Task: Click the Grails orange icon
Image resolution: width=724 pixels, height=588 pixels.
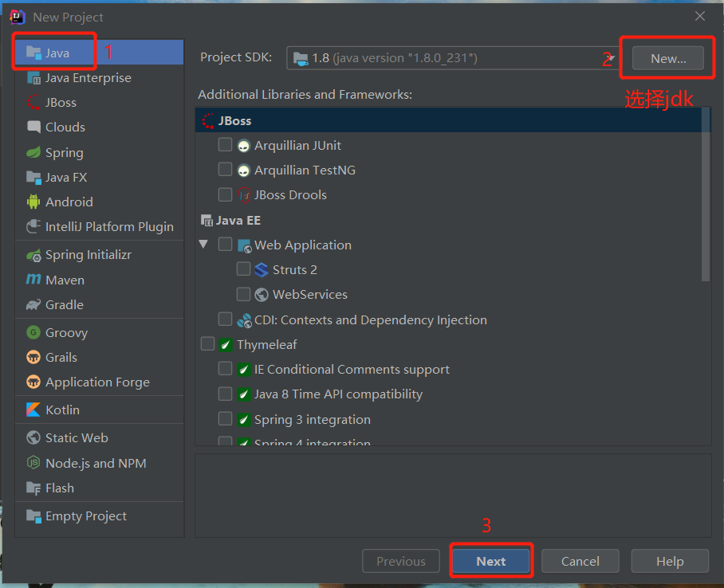Action: (x=33, y=357)
